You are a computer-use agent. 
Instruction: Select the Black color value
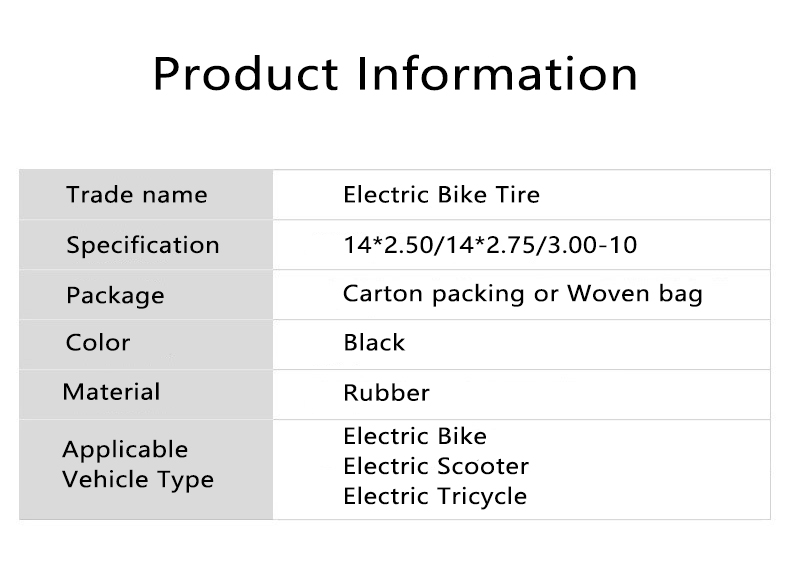pyautogui.click(x=374, y=342)
